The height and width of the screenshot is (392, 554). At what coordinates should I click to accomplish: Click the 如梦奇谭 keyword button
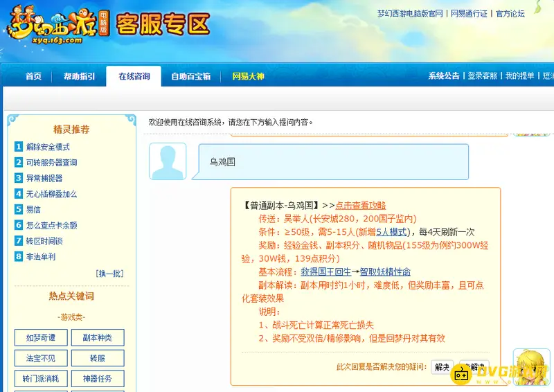tap(41, 337)
